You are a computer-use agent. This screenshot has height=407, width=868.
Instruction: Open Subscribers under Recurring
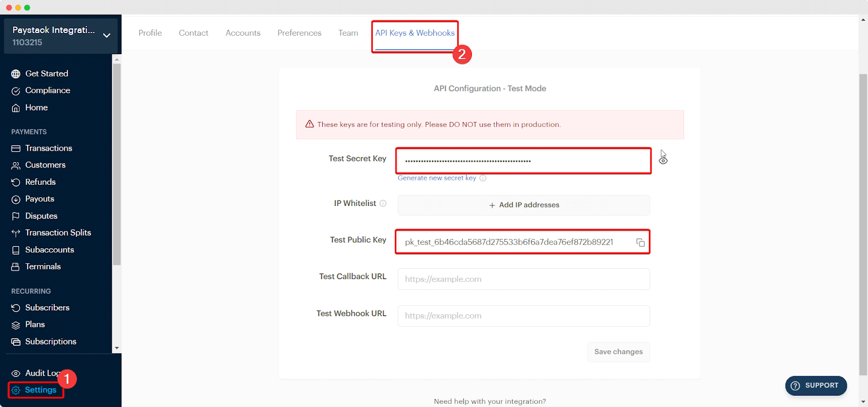click(47, 308)
